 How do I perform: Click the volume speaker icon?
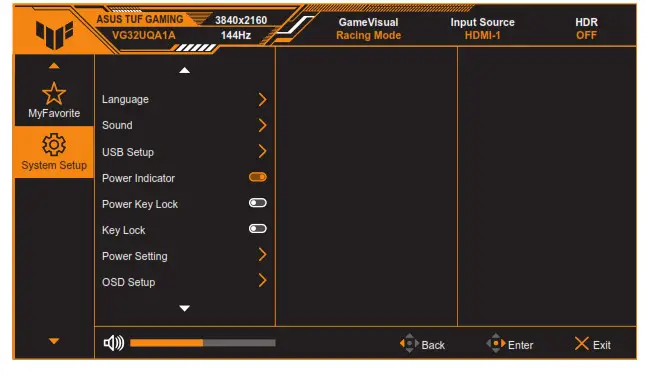(114, 343)
